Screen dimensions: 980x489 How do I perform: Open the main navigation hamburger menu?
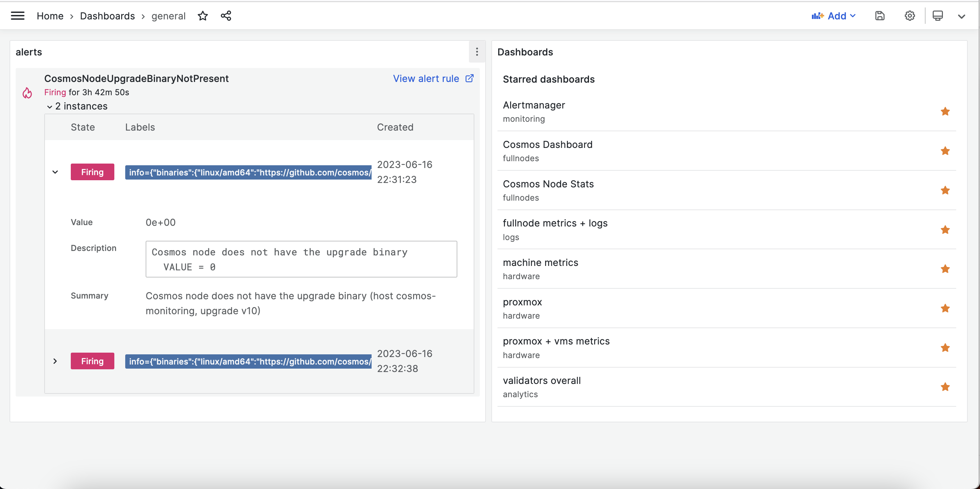[17, 16]
